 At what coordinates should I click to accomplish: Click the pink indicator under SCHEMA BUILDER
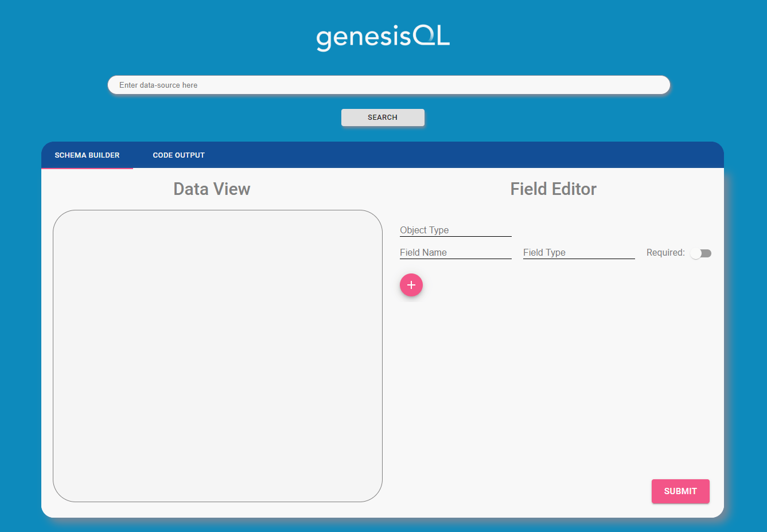87,168
